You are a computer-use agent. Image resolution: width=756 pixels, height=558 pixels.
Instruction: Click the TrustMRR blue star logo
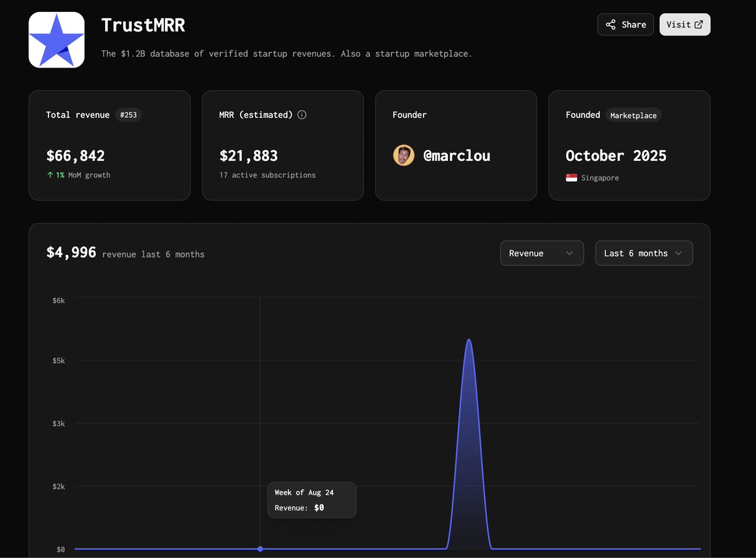(x=57, y=40)
